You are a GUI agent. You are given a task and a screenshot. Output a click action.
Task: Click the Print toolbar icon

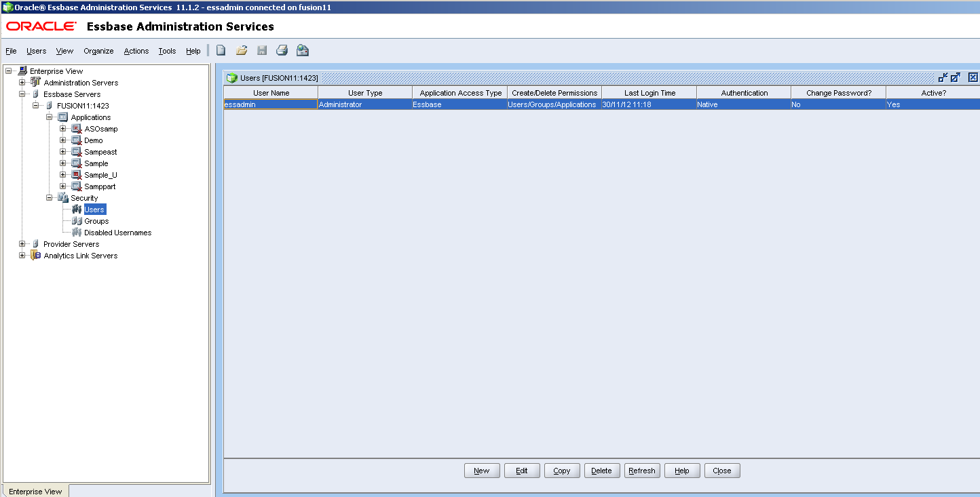[x=281, y=49]
